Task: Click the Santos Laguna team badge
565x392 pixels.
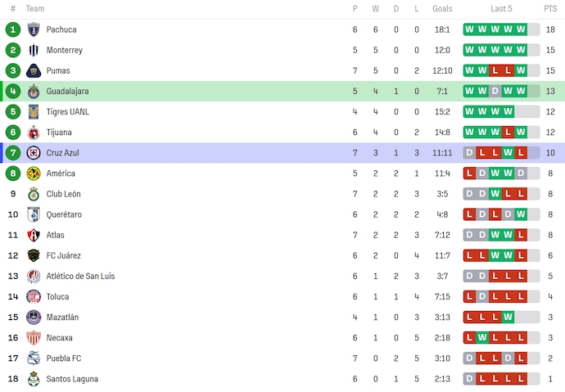Action: coord(34,379)
